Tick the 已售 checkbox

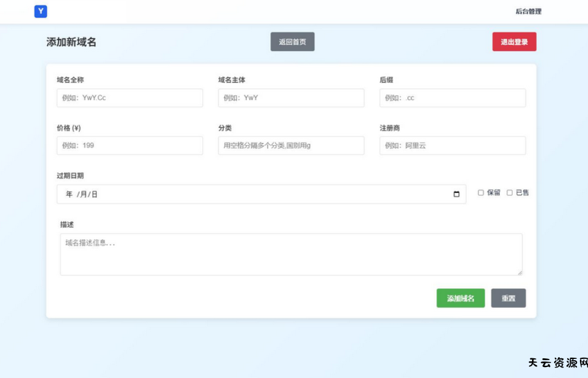pos(509,193)
